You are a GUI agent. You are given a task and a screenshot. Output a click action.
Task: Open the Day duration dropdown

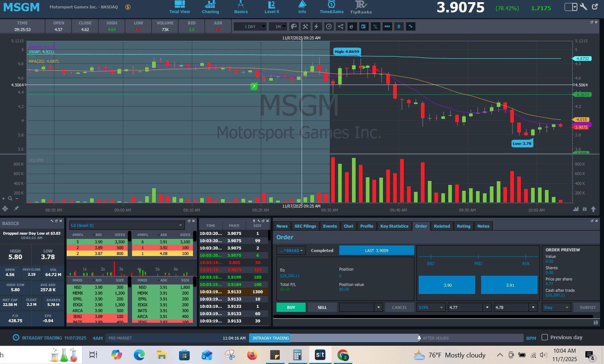[x=557, y=307]
